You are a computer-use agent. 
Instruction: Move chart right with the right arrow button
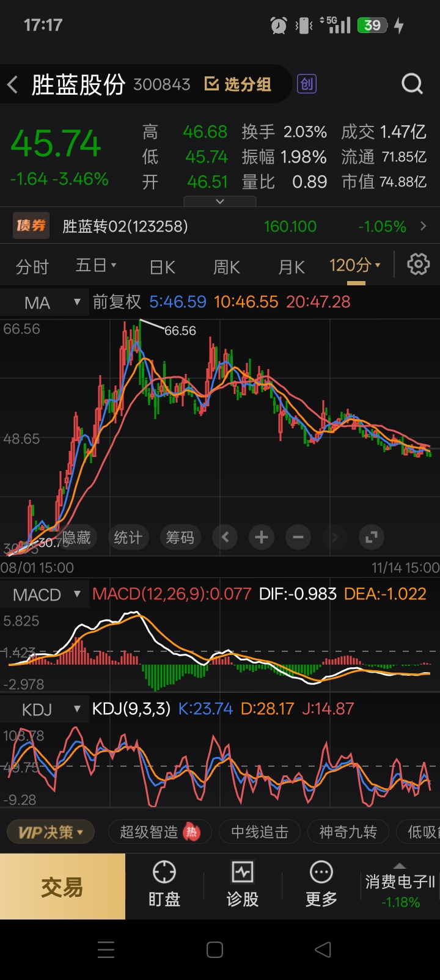(x=334, y=537)
